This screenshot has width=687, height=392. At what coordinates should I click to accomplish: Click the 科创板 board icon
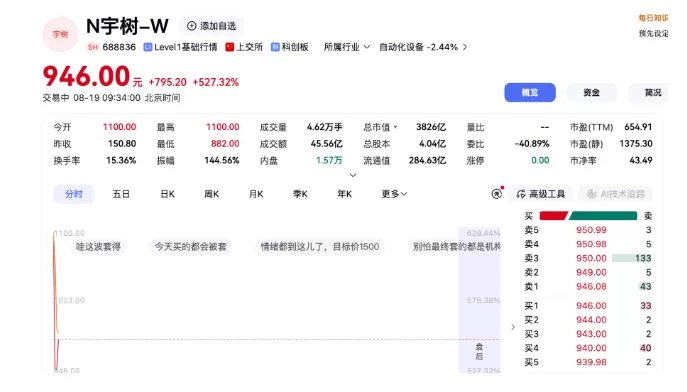(275, 47)
